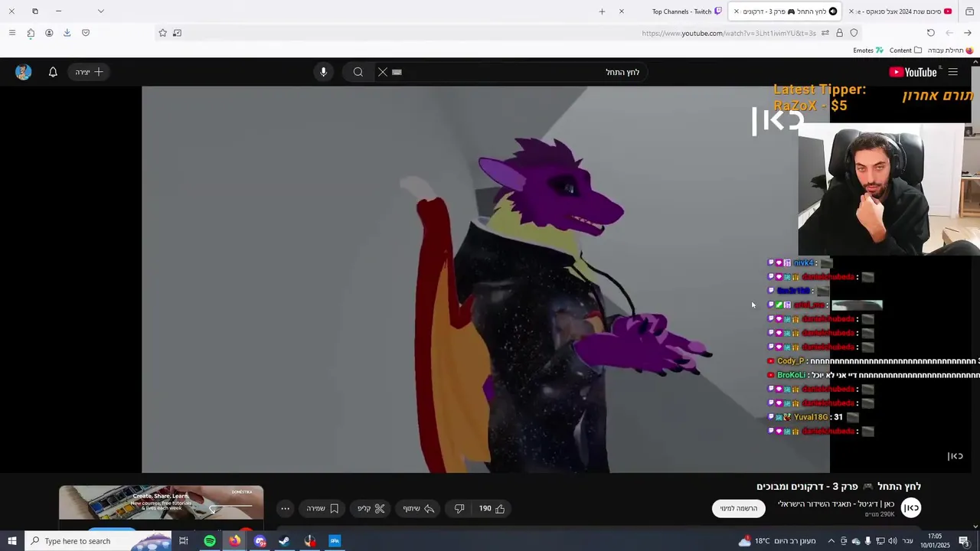Show site security padlock info
The width and height of the screenshot is (980, 551).
(x=839, y=33)
